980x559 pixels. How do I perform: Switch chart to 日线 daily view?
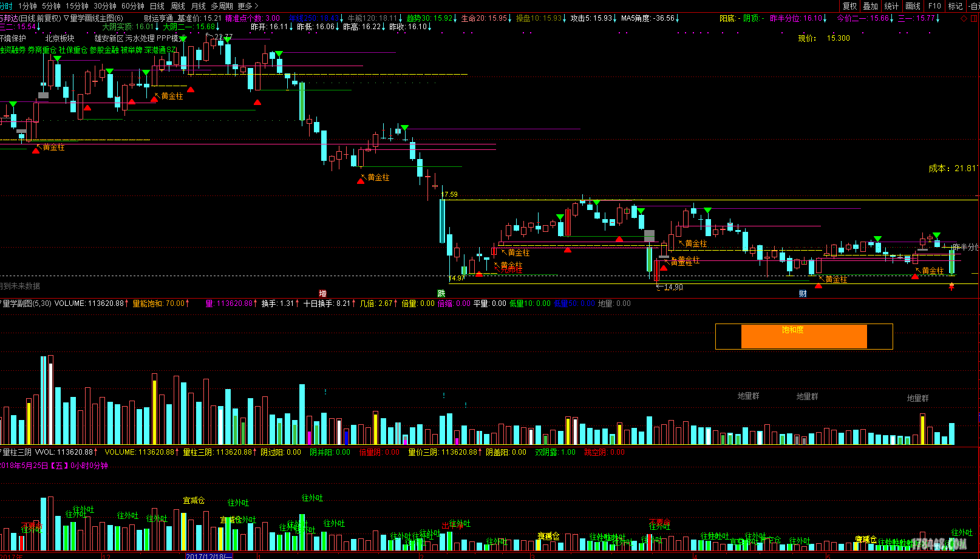pos(157,6)
